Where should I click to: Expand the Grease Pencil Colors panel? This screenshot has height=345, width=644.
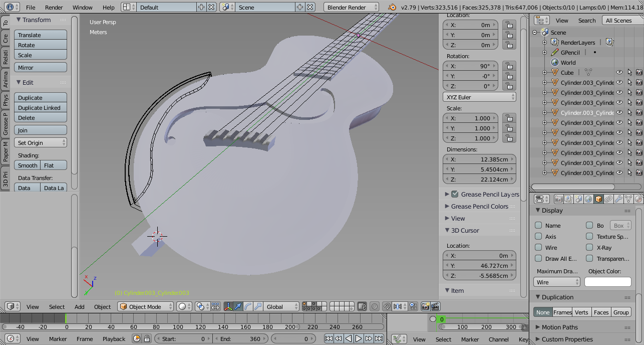(479, 206)
